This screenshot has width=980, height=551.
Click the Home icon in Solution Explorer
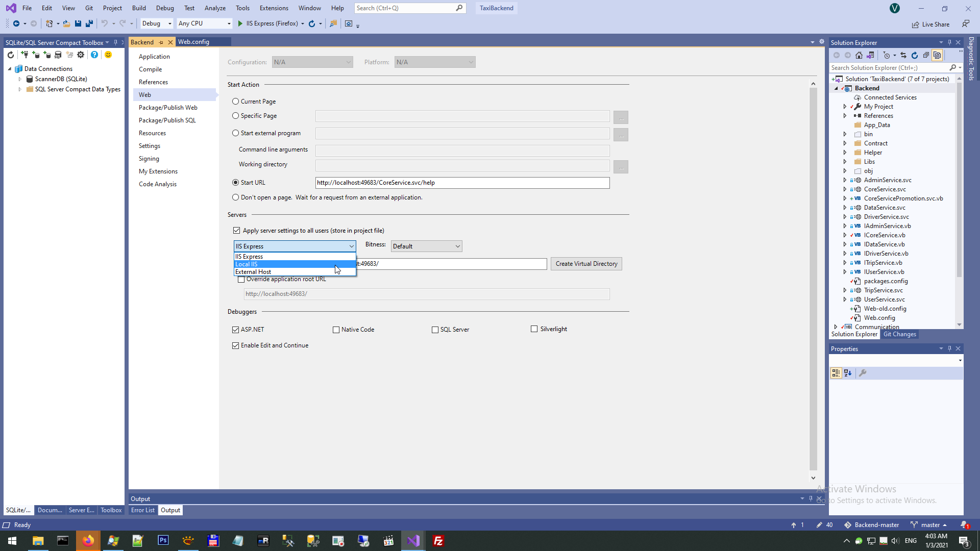pyautogui.click(x=859, y=55)
